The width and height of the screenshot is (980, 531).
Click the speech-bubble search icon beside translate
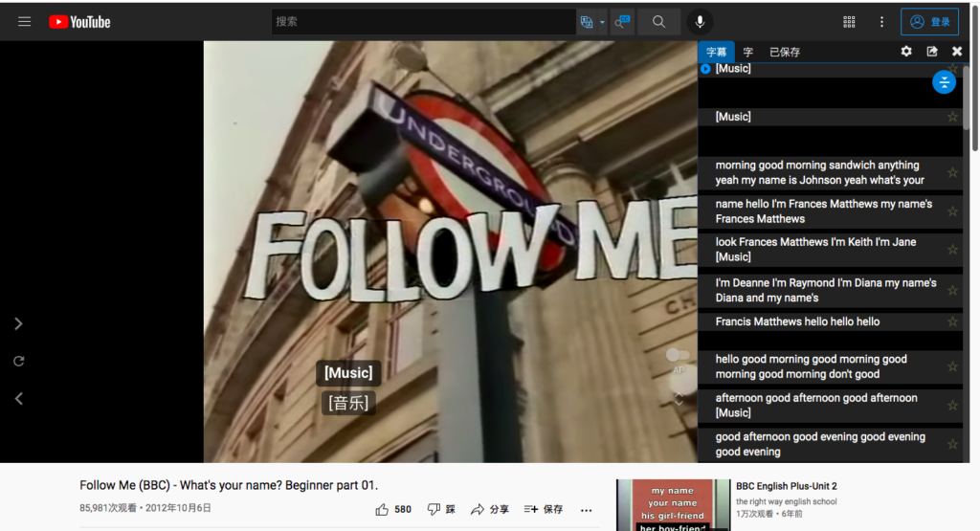(x=622, y=22)
